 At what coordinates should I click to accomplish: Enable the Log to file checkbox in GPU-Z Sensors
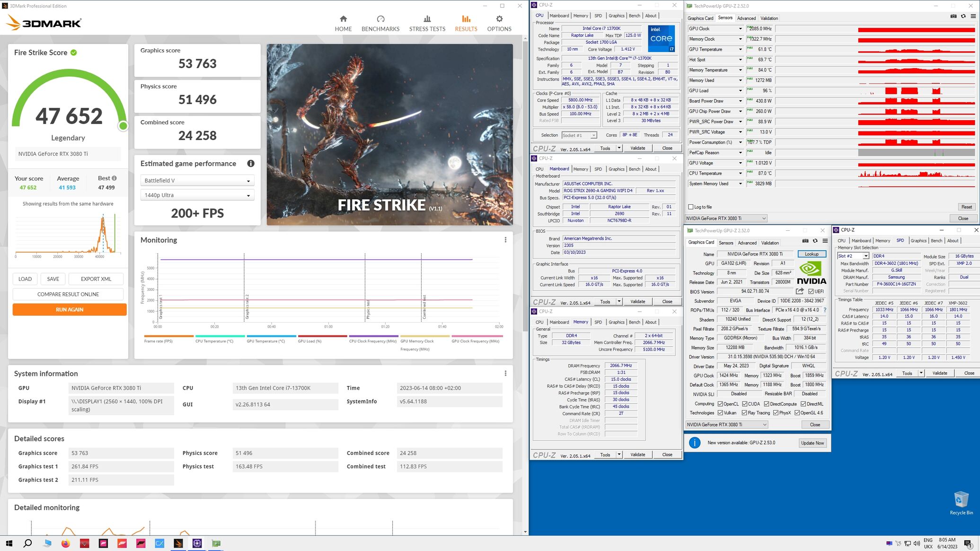(x=691, y=207)
